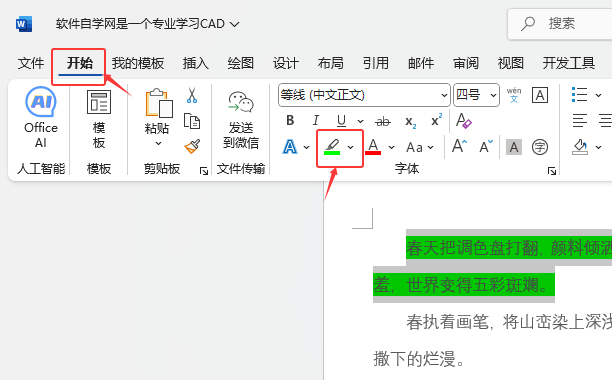Toggle subscript formatting
Image resolution: width=612 pixels, height=380 pixels.
click(410, 122)
